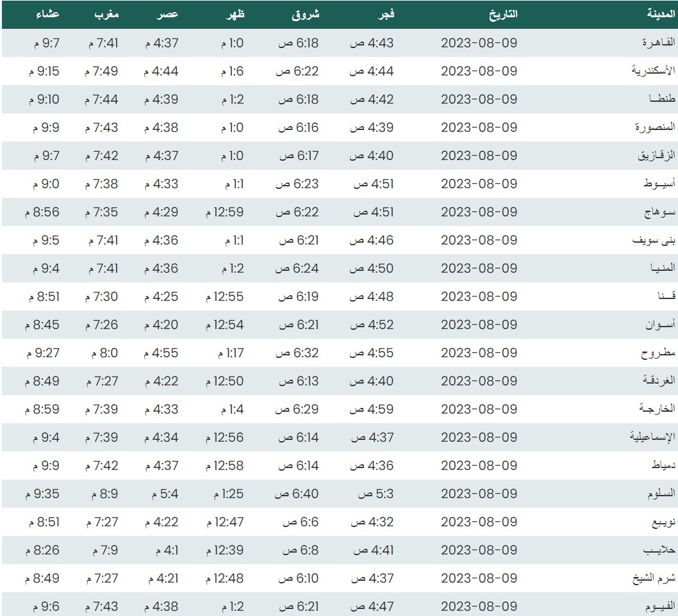The width and height of the screenshot is (678, 616).
Task: Select the 12:59 م Dhuhr time for سوهاج
Action: (x=224, y=212)
